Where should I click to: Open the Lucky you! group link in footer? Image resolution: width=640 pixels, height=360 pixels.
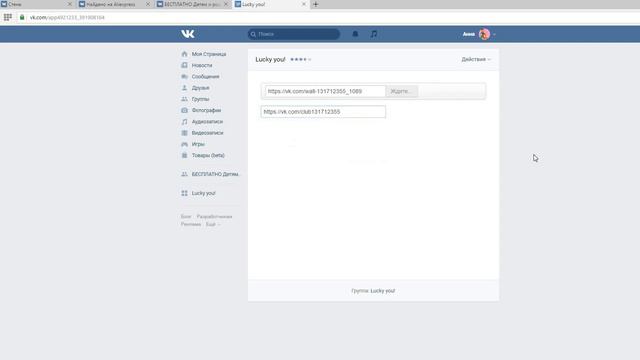coord(382,291)
